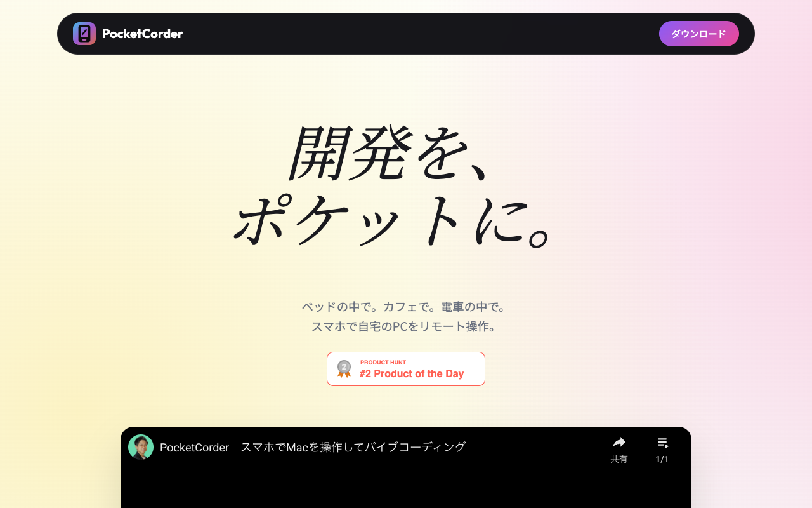
Task: Click the 共有 label under the share arrow
Action: tap(619, 458)
